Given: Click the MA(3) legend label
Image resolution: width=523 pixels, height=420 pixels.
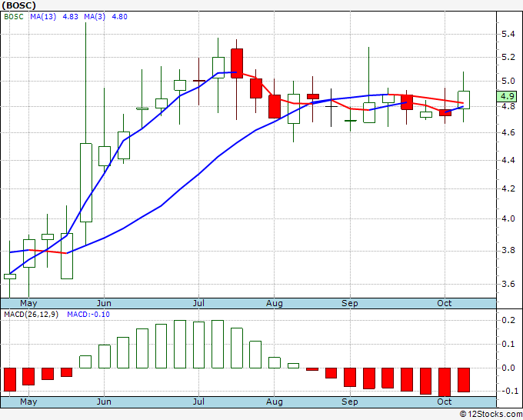Looking at the screenshot, I should 95,17.
